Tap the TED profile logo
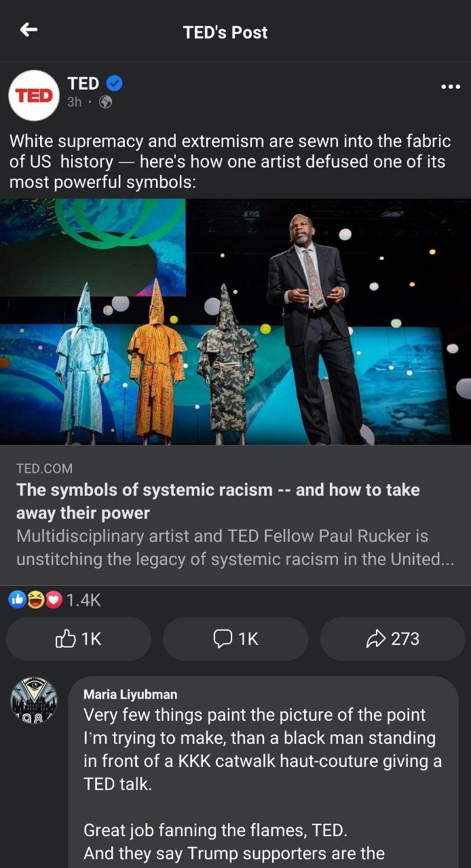The image size is (471, 868). pos(34,96)
